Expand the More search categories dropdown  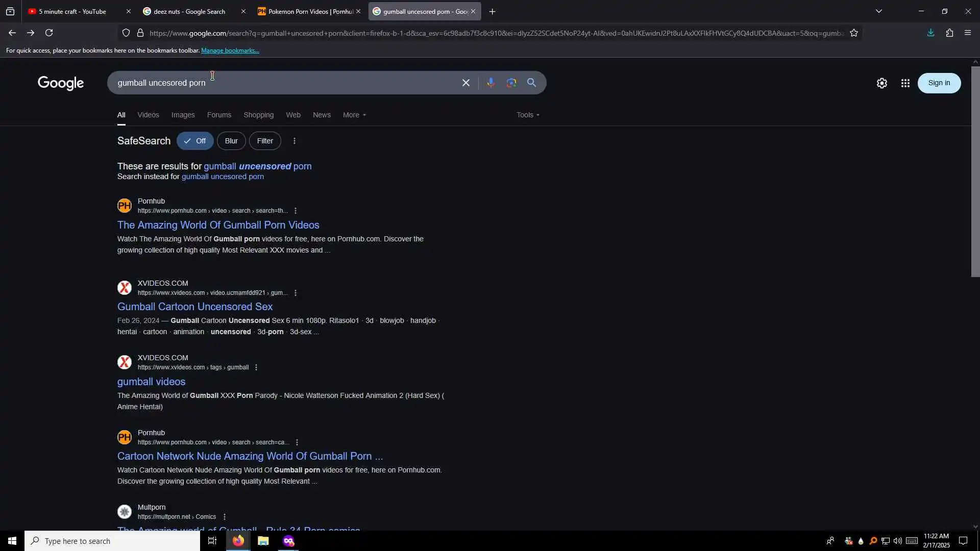tap(354, 115)
